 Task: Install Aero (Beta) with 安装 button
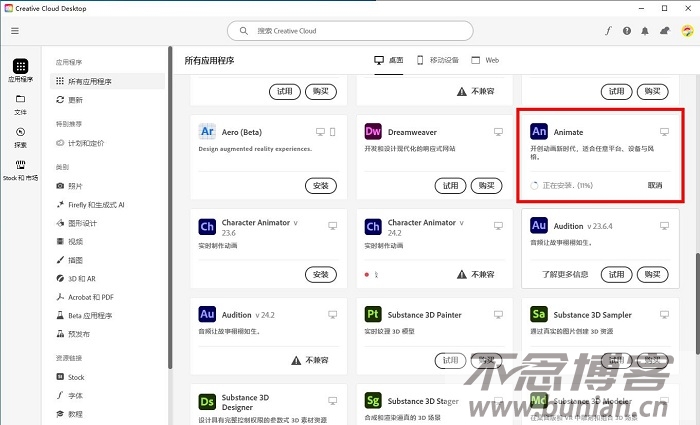click(319, 185)
